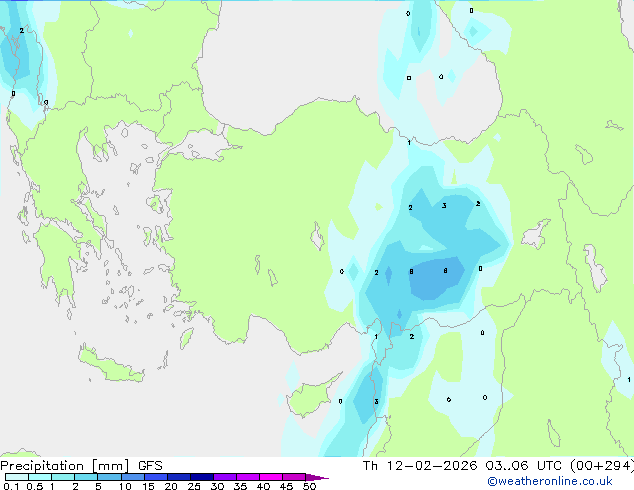The image size is (634, 490).
Task: Click the "15" legend scale label
Action: (148, 486)
